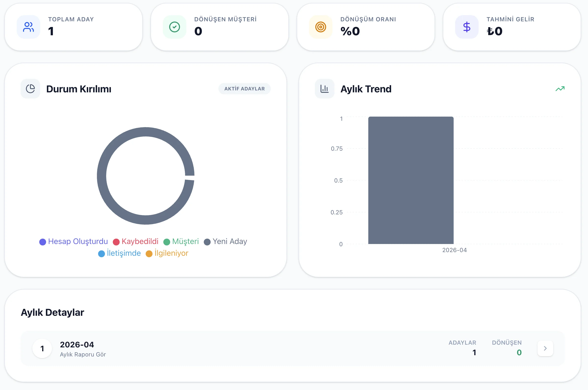Image resolution: width=588 pixels, height=390 pixels.
Task: Toggle the İletişimde legend entry
Action: pos(119,253)
